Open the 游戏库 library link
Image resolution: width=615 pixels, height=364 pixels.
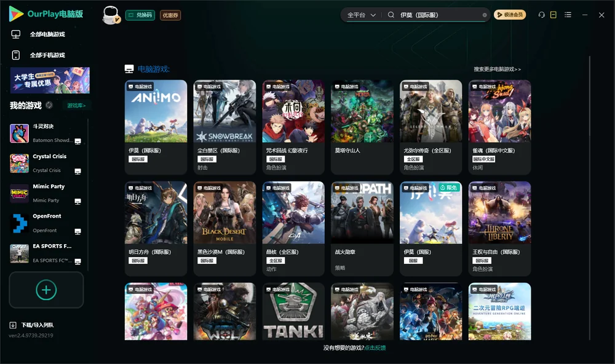pos(76,106)
